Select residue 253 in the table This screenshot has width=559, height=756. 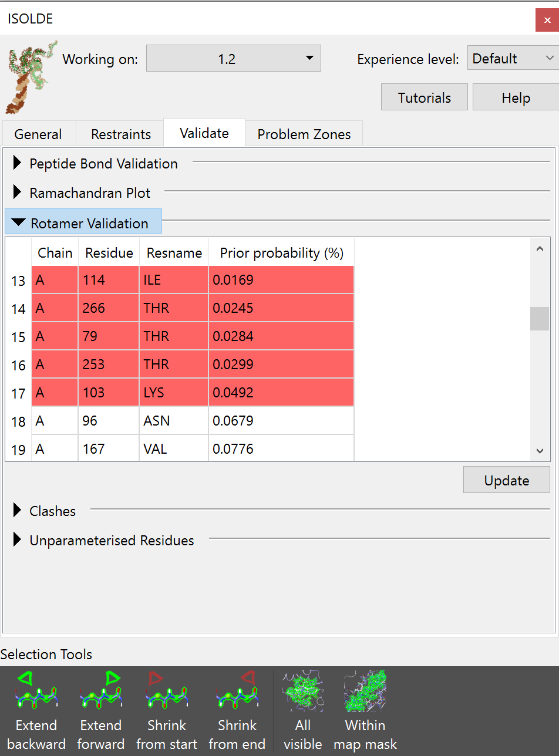coord(109,365)
